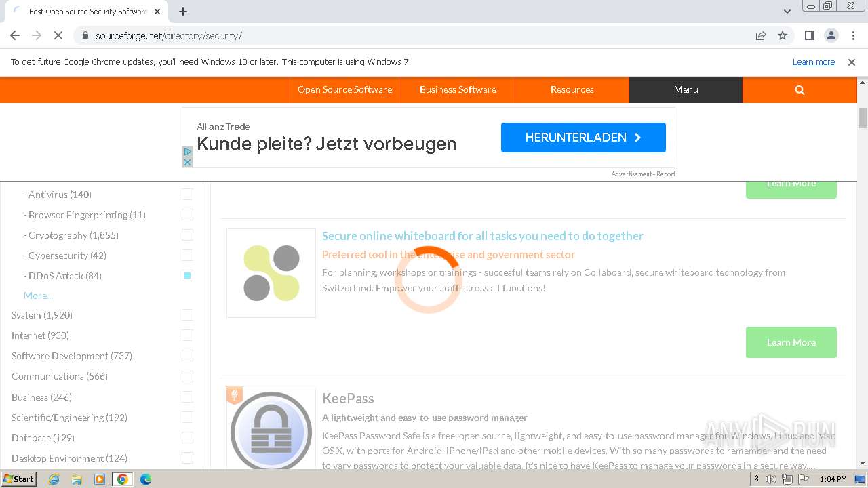Select the Antivirus (140) category
Screen dimensions: 868x488
point(60,195)
